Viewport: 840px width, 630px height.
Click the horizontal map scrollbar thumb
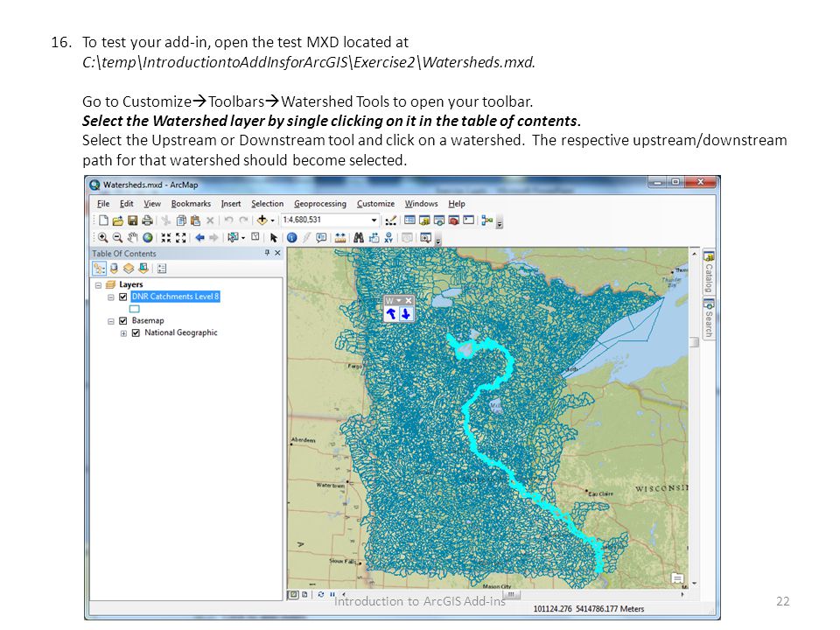point(511,595)
